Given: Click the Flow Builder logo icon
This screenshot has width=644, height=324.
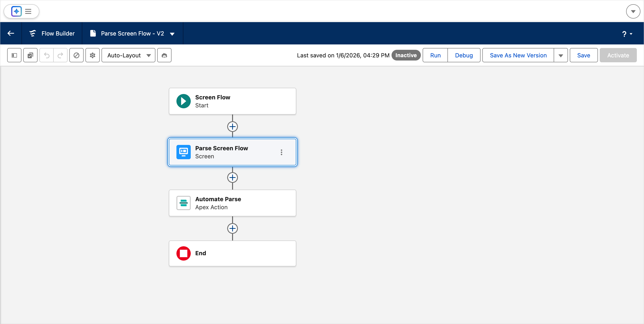Looking at the screenshot, I should (x=32, y=33).
